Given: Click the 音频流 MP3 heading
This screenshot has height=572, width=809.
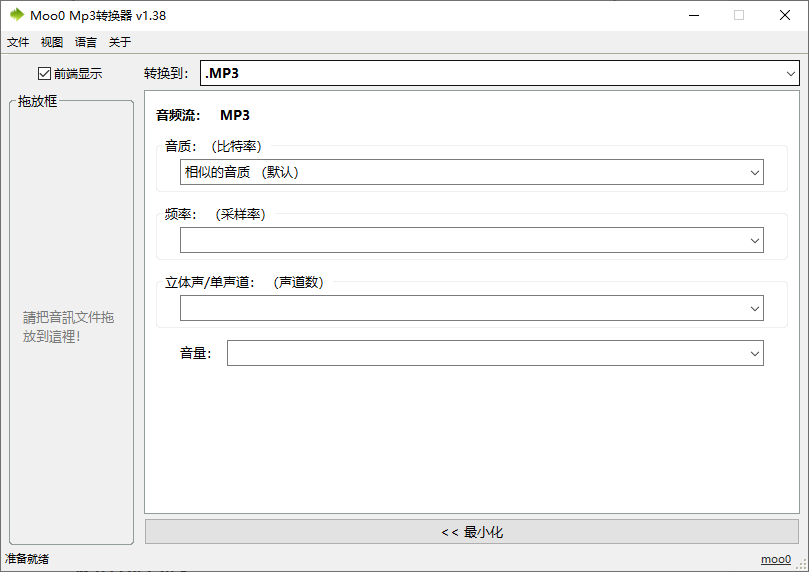Looking at the screenshot, I should click(203, 115).
